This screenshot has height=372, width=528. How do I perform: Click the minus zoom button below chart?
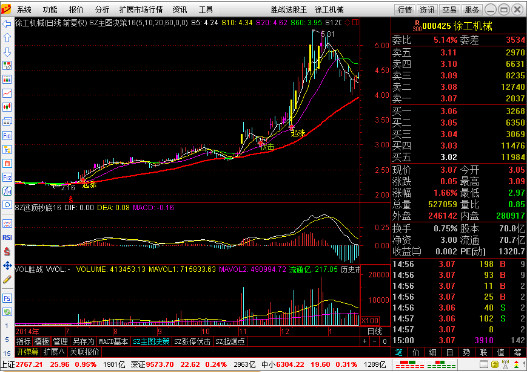(x=375, y=342)
